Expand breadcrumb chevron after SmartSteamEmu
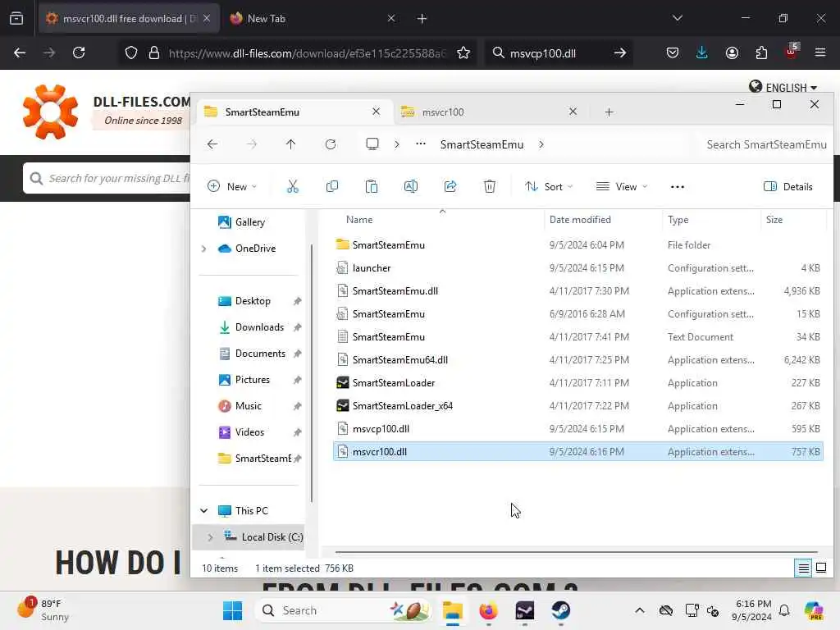 click(x=541, y=144)
